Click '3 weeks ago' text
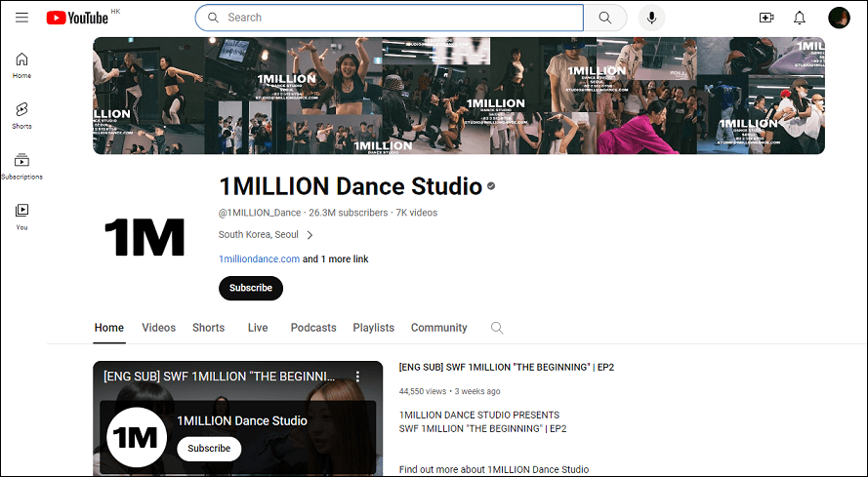The height and width of the screenshot is (477, 868). coord(477,391)
